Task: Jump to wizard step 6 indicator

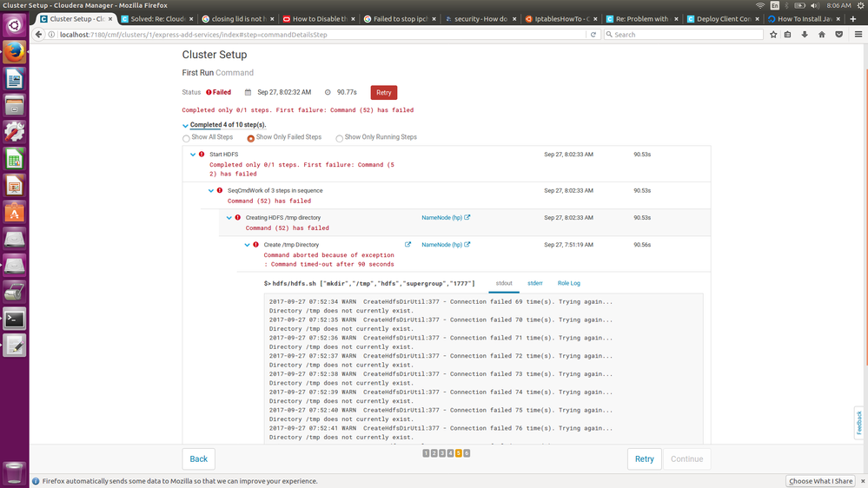Action: coord(467,453)
